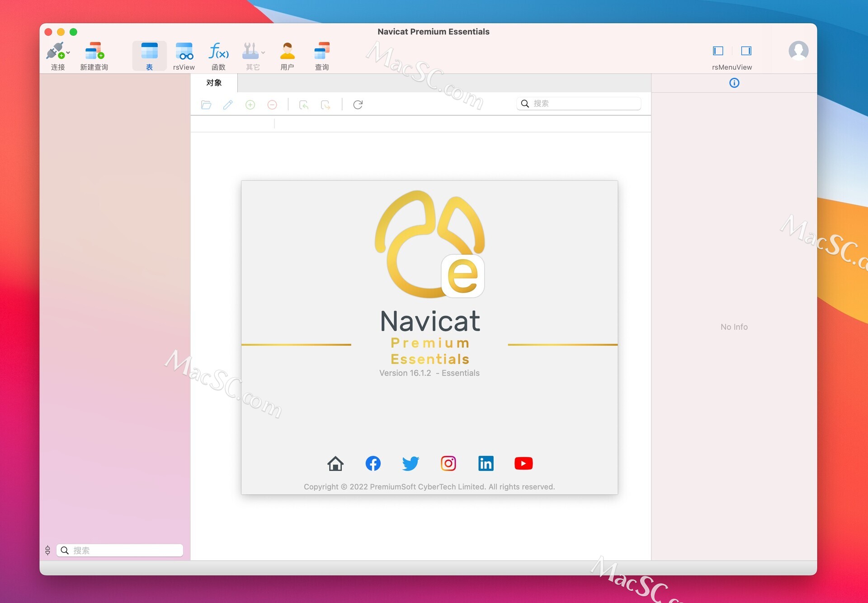Minimize the Navicat window
Screen dimensions: 868x603
coord(61,32)
